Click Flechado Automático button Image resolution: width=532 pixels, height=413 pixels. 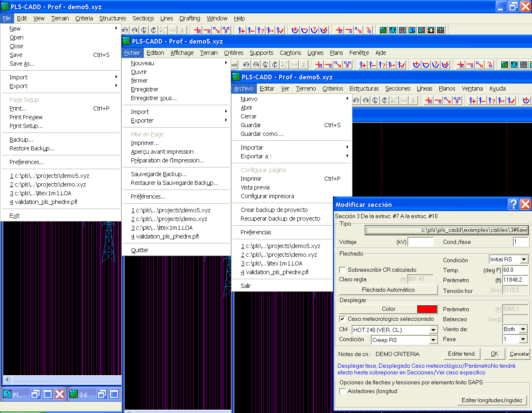point(388,290)
